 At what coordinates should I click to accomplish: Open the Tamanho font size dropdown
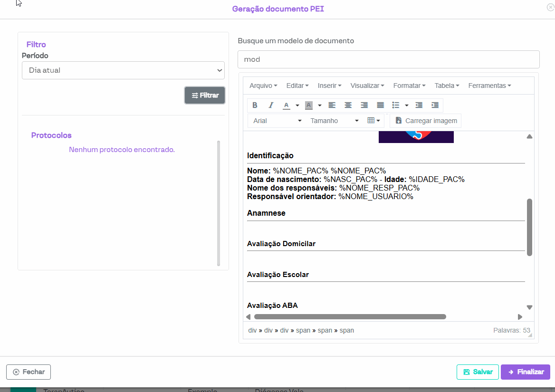pyautogui.click(x=334, y=121)
